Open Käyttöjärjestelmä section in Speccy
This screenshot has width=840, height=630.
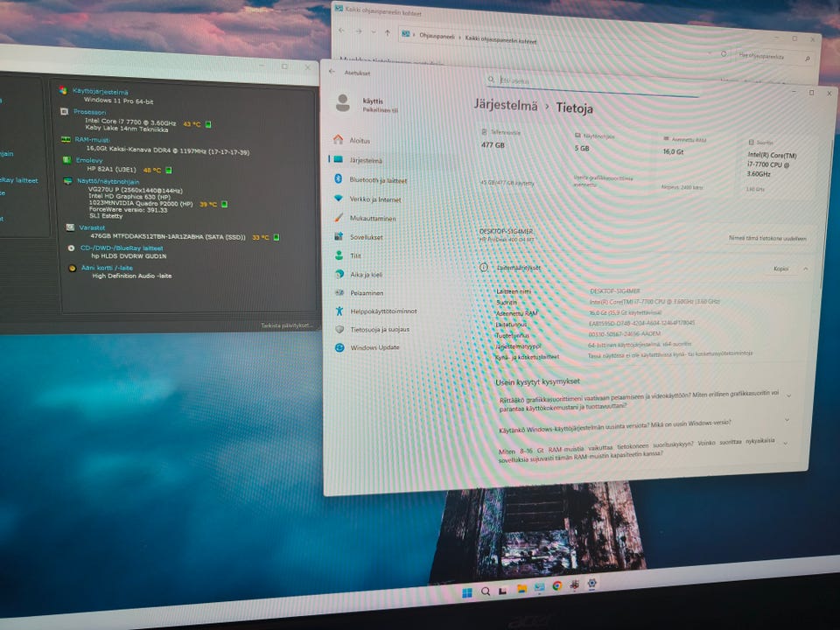[x=100, y=92]
